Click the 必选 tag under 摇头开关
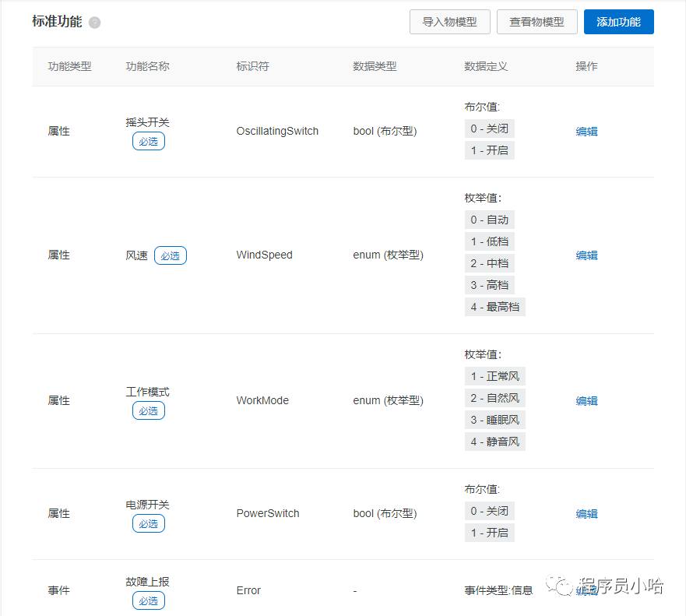Viewport: 686px width, 616px height. click(148, 142)
